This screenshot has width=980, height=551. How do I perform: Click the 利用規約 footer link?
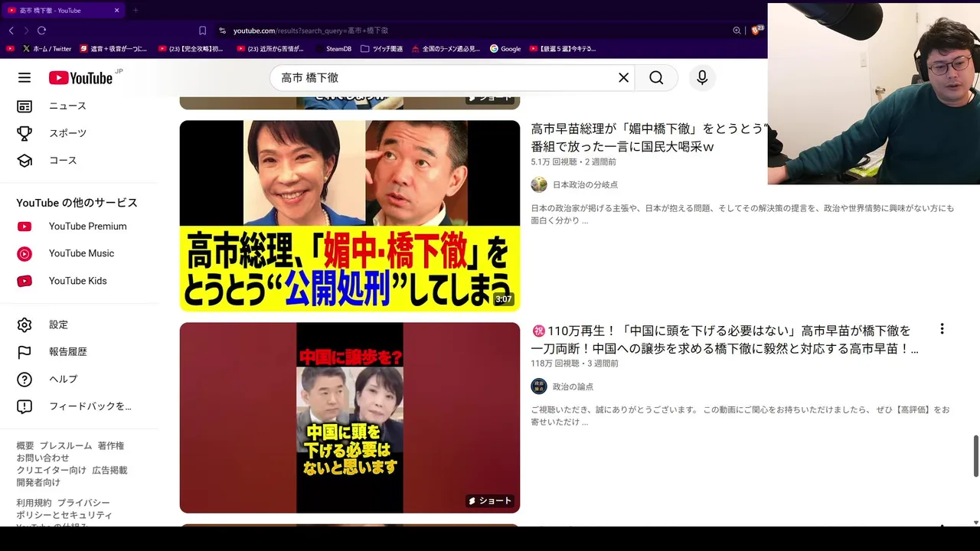[x=34, y=503]
